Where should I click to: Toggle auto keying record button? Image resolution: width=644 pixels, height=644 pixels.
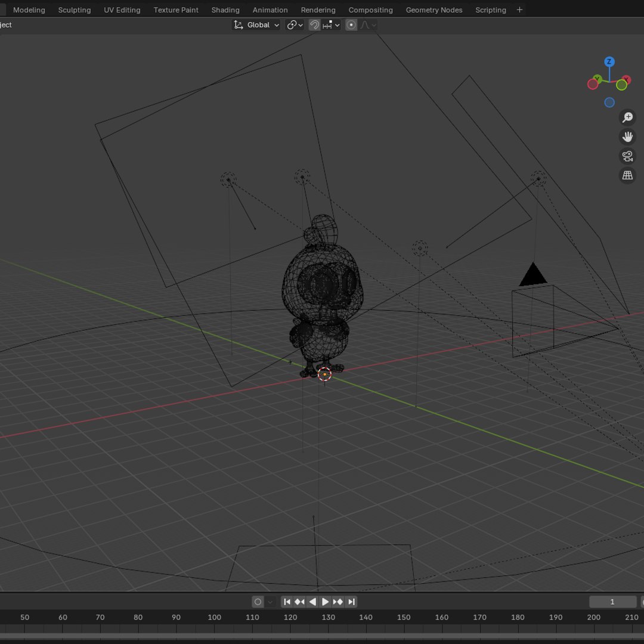pyautogui.click(x=258, y=602)
